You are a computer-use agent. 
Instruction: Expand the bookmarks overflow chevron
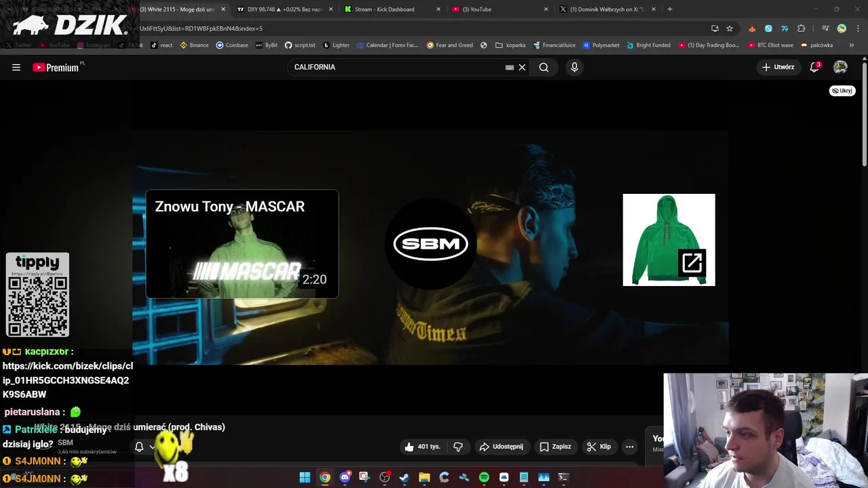coord(852,45)
